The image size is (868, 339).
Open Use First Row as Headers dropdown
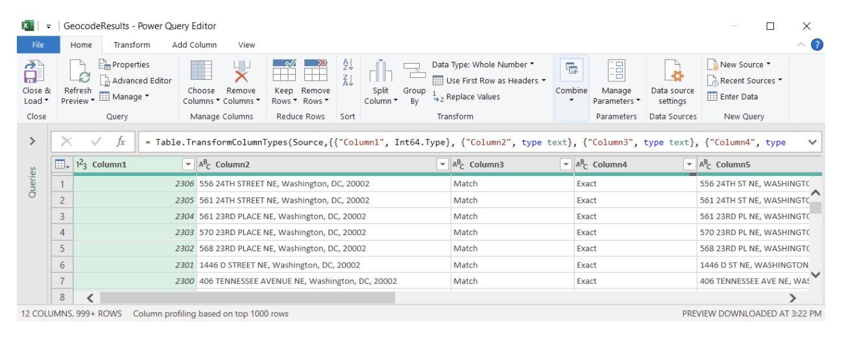click(x=489, y=81)
